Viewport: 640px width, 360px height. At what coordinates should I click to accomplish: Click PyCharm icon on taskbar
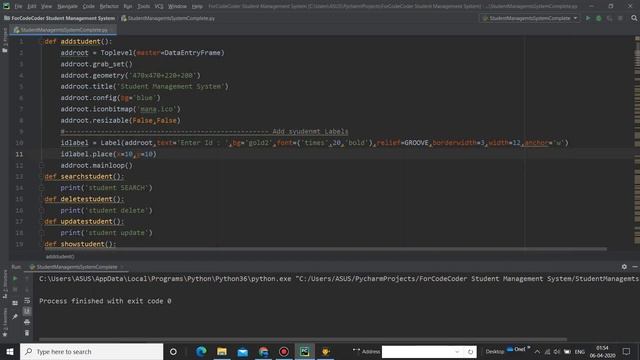(304, 351)
